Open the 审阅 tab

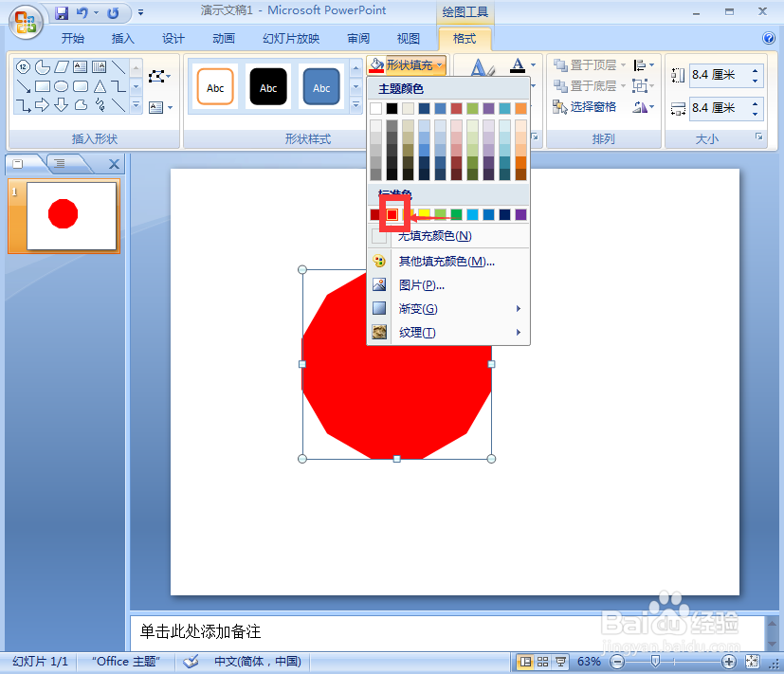[x=358, y=39]
